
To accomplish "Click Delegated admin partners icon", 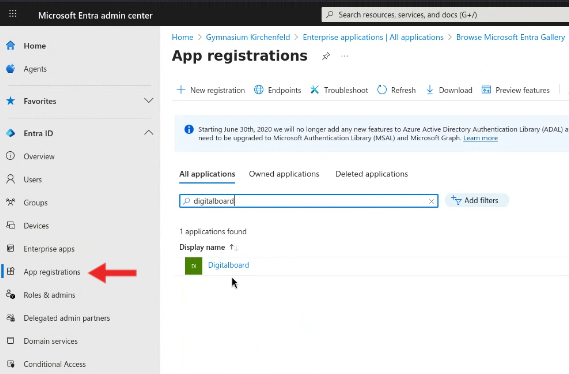I will click(x=11, y=318).
